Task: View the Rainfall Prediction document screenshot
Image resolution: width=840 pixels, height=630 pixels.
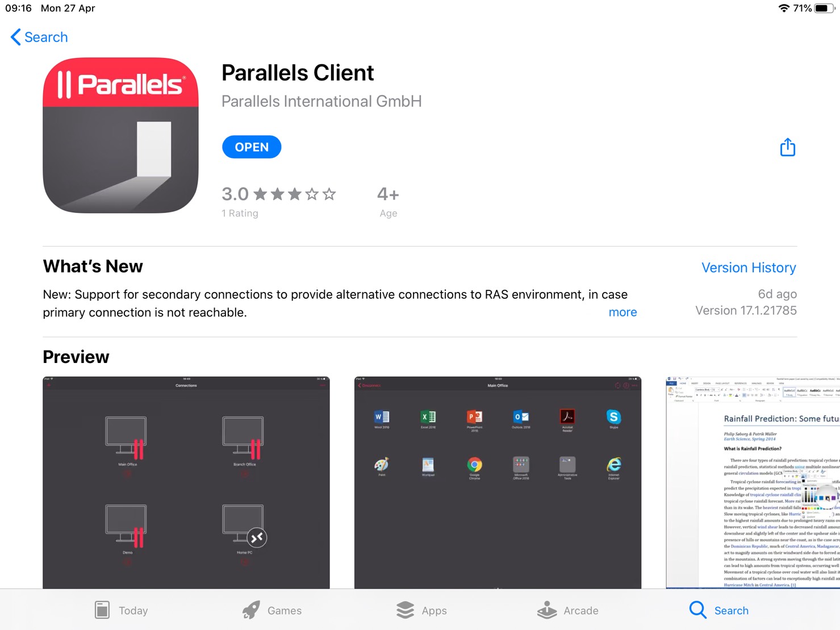Action: tap(753, 482)
